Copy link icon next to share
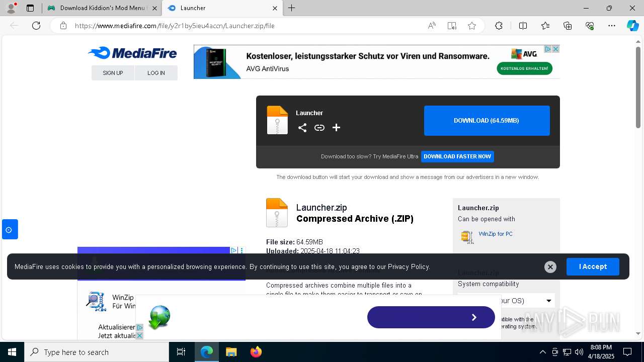Image resolution: width=644 pixels, height=362 pixels. (x=319, y=128)
